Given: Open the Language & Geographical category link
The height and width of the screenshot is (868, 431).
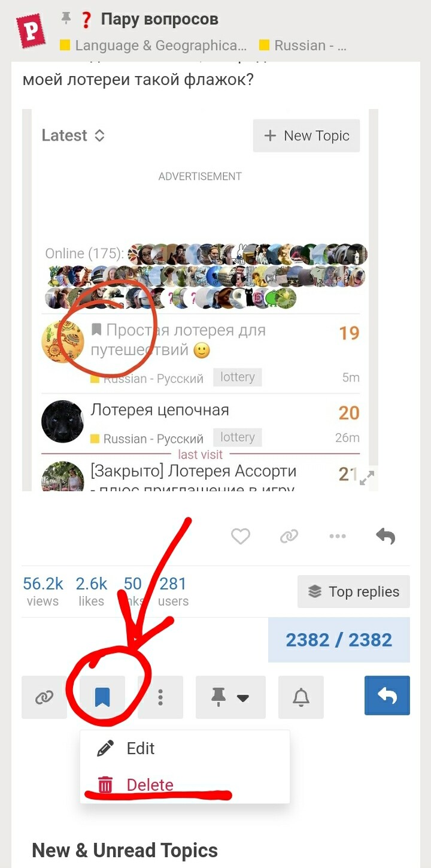Looking at the screenshot, I should click(153, 46).
